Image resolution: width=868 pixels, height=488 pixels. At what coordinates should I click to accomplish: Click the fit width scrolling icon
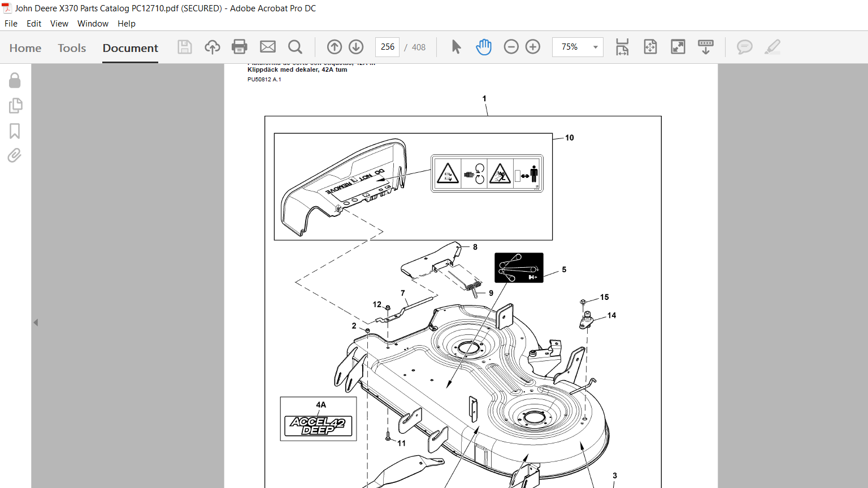(622, 47)
